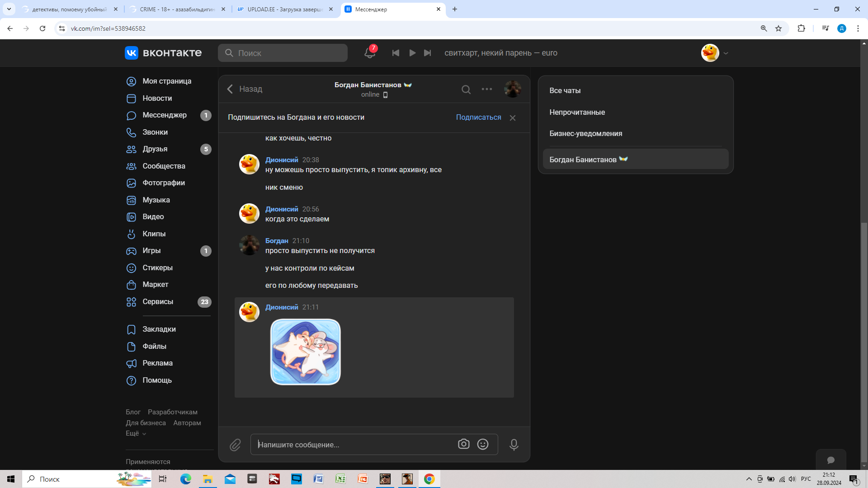This screenshot has height=488, width=868.
Task: Play the music track in header
Action: click(412, 53)
